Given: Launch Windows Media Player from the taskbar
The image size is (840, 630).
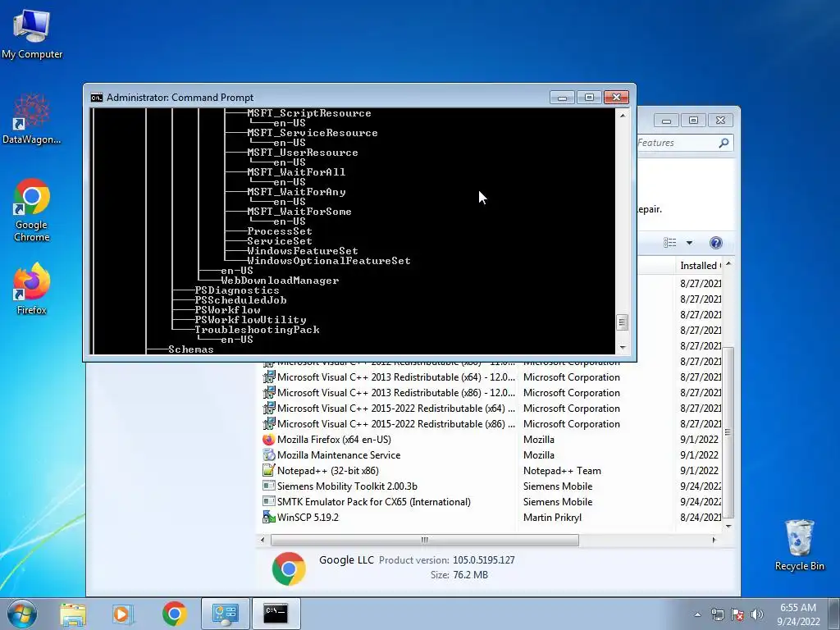Looking at the screenshot, I should [x=123, y=614].
